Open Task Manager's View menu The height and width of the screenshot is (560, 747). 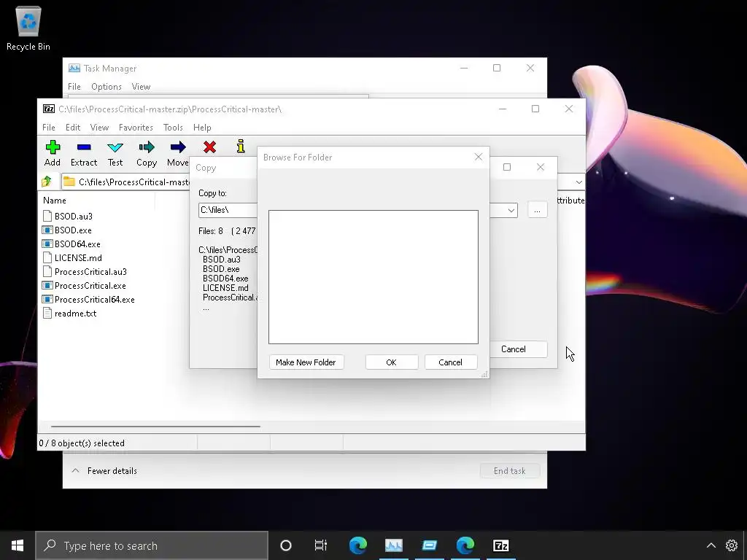[141, 87]
